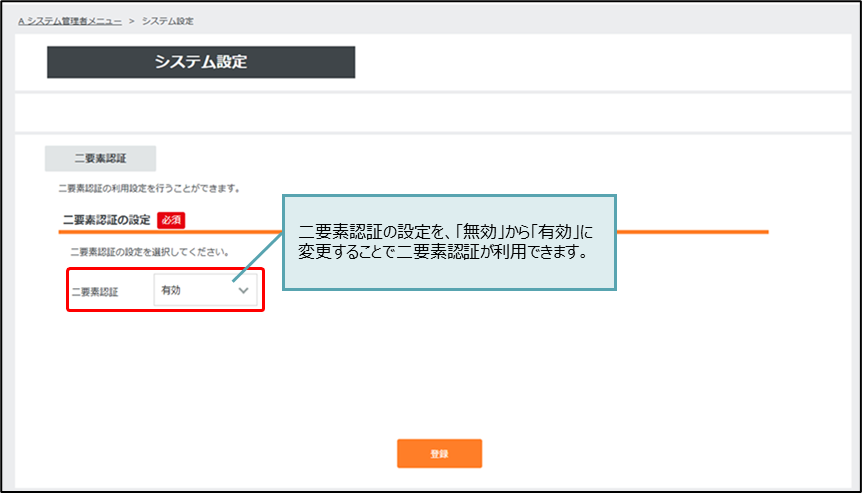Click callout line starting 変更することで
Screen dimensions: 862x493
[x=441, y=251]
